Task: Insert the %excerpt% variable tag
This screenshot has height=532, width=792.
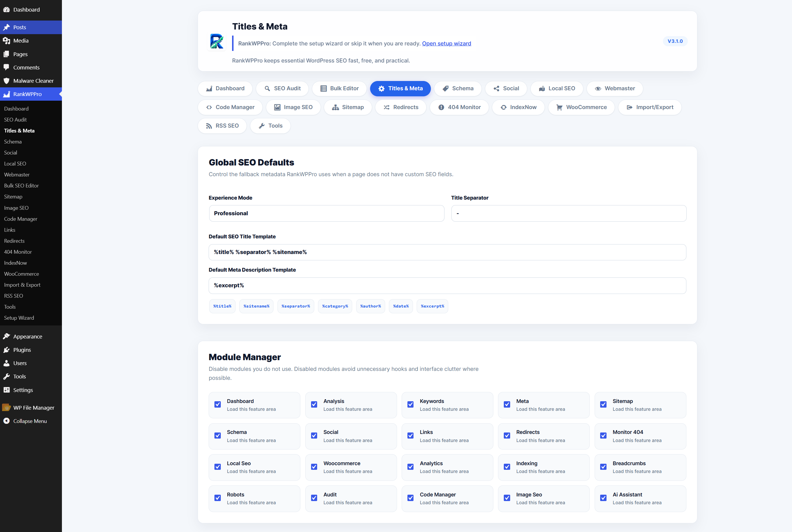Action: [432, 306]
